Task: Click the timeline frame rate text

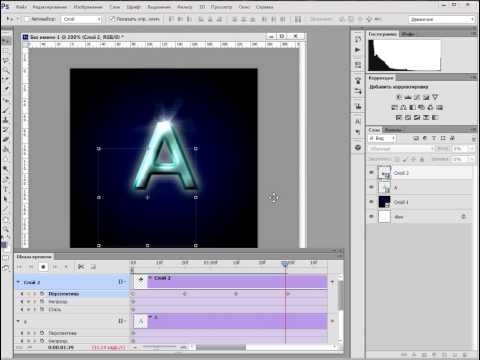Action: point(108,347)
